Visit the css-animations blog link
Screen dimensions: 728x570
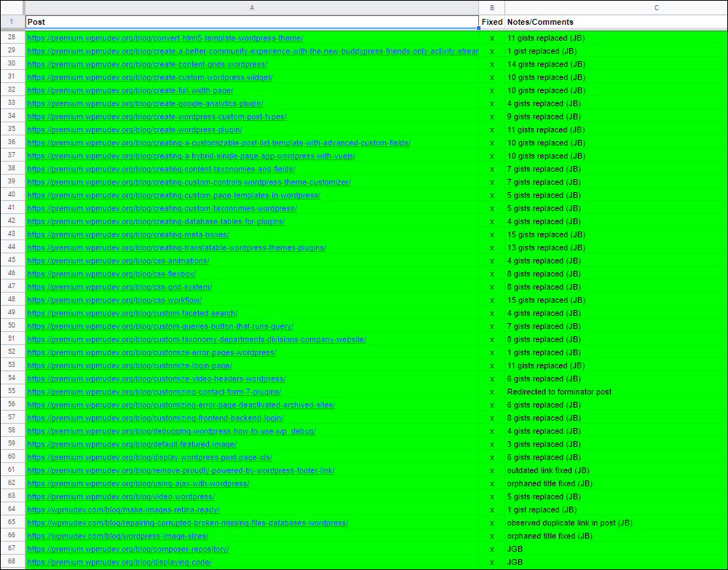click(x=119, y=261)
